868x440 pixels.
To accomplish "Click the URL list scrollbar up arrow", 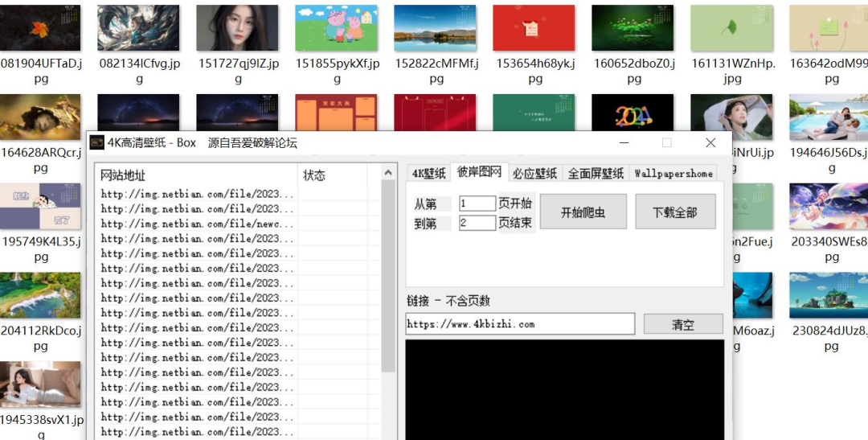I will pyautogui.click(x=388, y=172).
